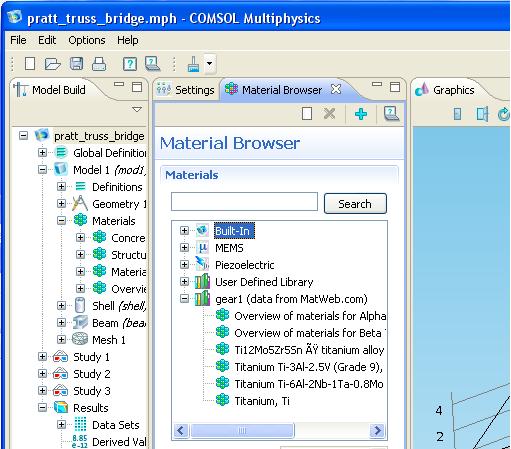Click the Open file folder icon
Viewport: 511px width, 449px height.
52,64
